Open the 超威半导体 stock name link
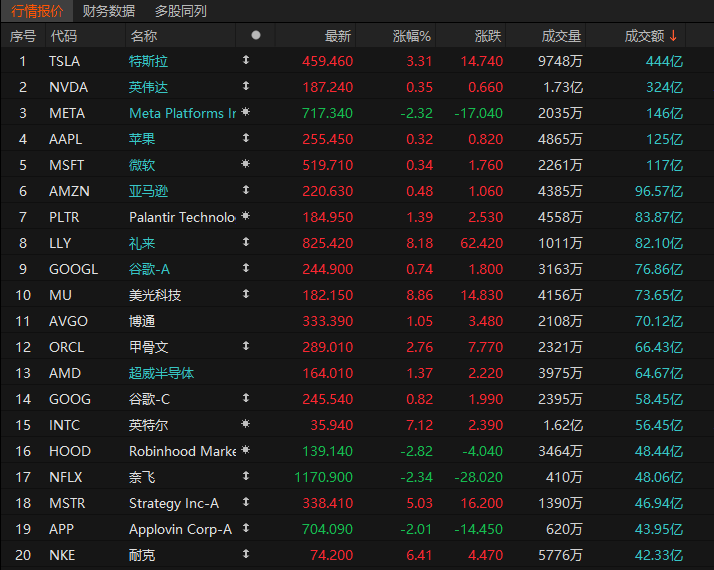 (161, 373)
